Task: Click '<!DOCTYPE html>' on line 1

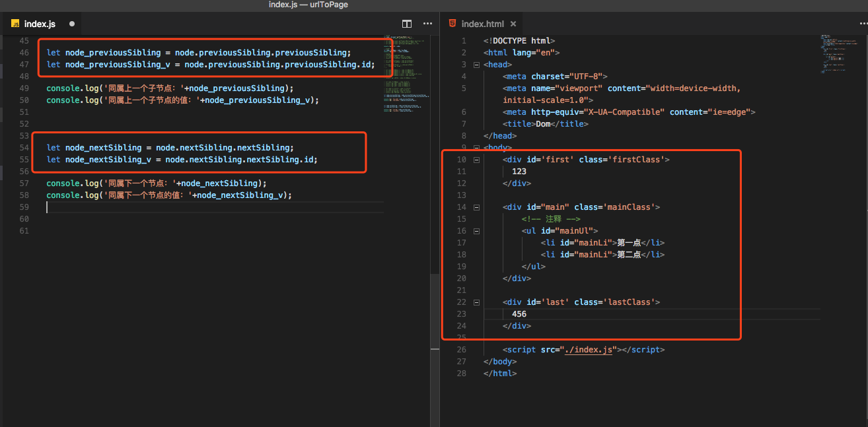Action: [519, 41]
